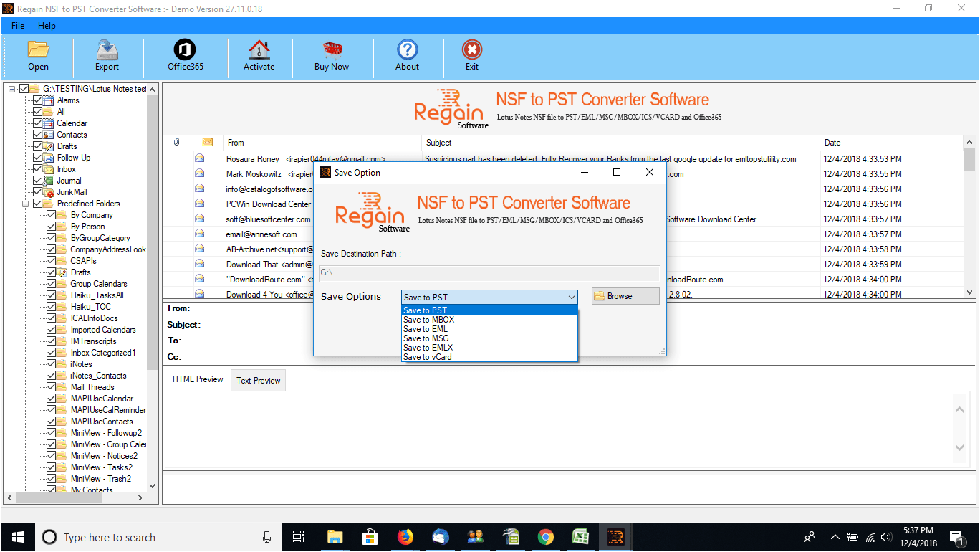Click the Open folder toolbar icon
Viewport: 980px width, 552px height.
pos(39,49)
